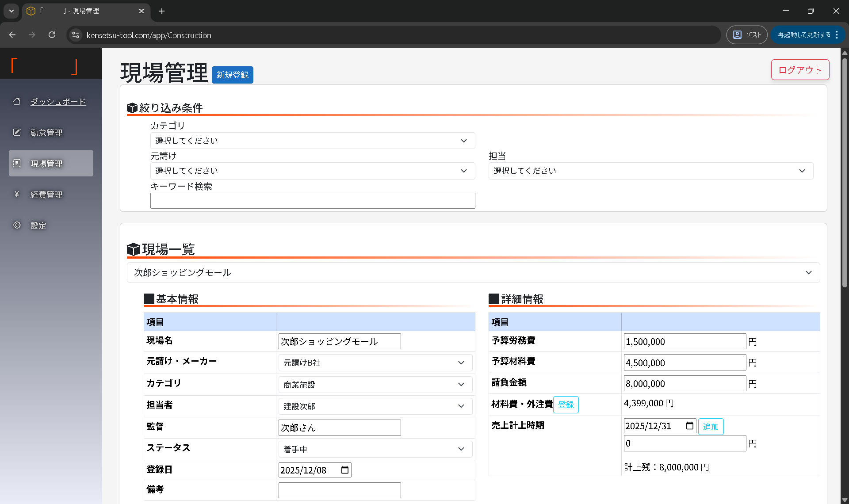Click the ゲスト profile icon in browser toolbar
Viewport: 849px width, 504px height.
tap(737, 34)
